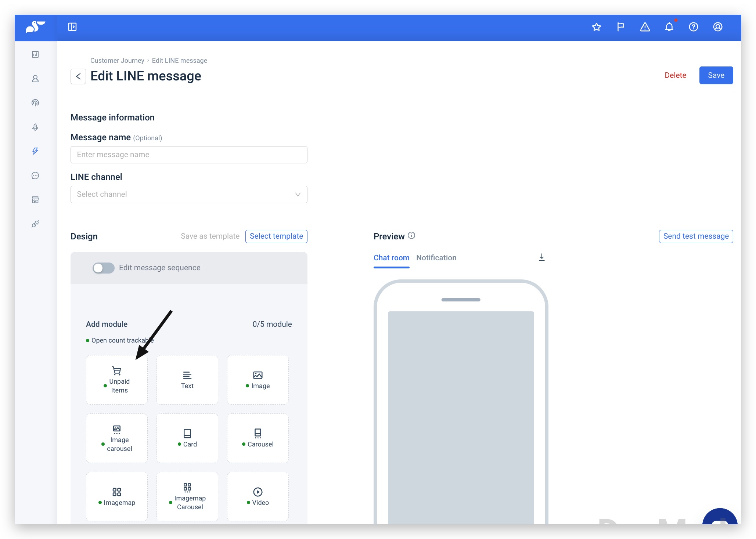Toggle the sidebar collapse icon
This screenshot has width=756, height=539.
tap(72, 27)
